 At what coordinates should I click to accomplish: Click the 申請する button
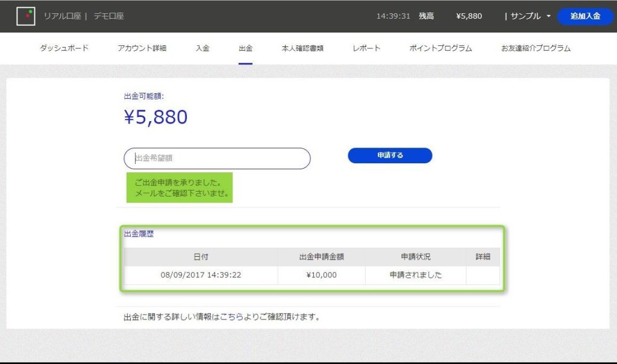pos(390,155)
